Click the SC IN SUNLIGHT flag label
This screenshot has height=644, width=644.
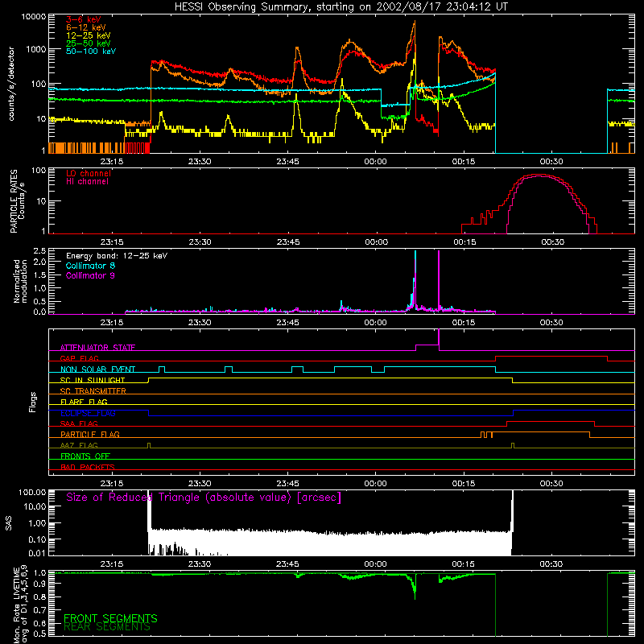tap(93, 380)
